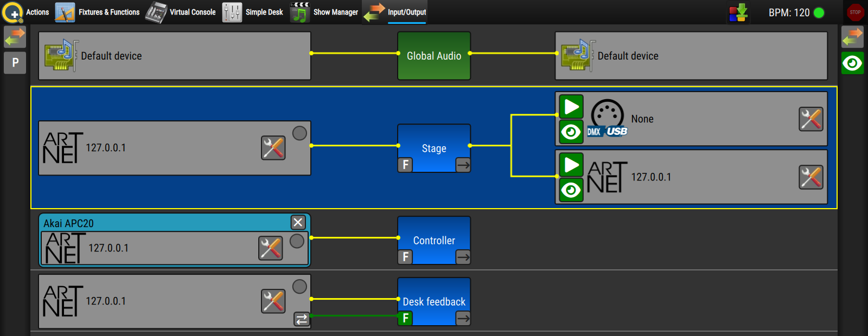The width and height of the screenshot is (868, 336).
Task: Remove the Akai APC20 profile
Action: pyautogui.click(x=298, y=222)
